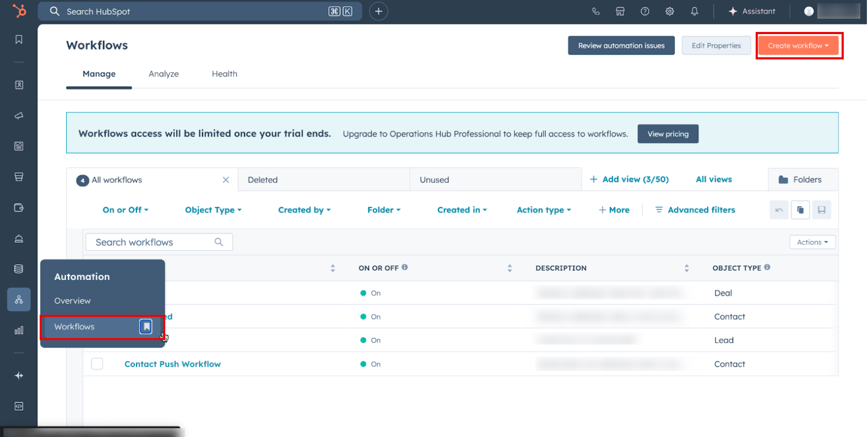This screenshot has height=437, width=868.
Task: Click the highlighted Automation sidebar icon
Action: [19, 299]
